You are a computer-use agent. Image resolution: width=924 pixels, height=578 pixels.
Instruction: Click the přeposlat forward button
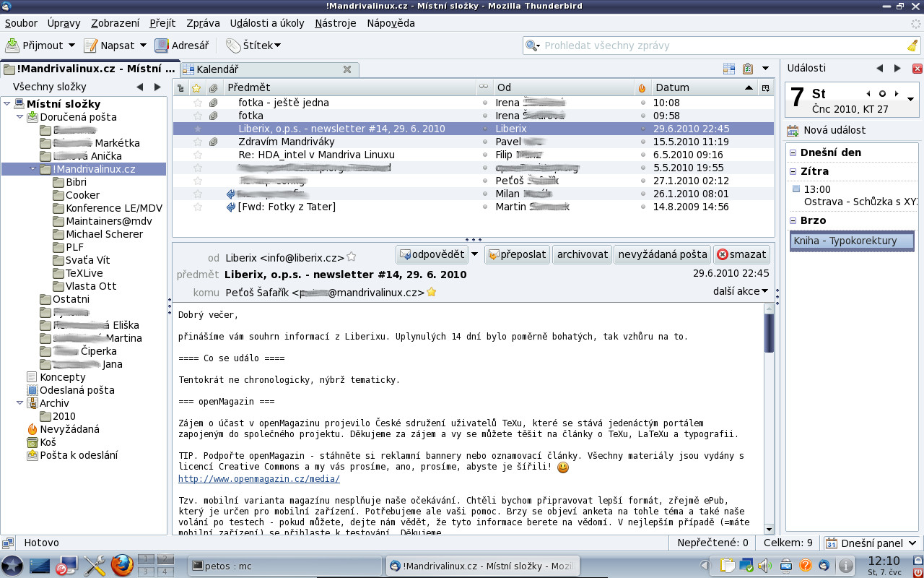(x=517, y=254)
